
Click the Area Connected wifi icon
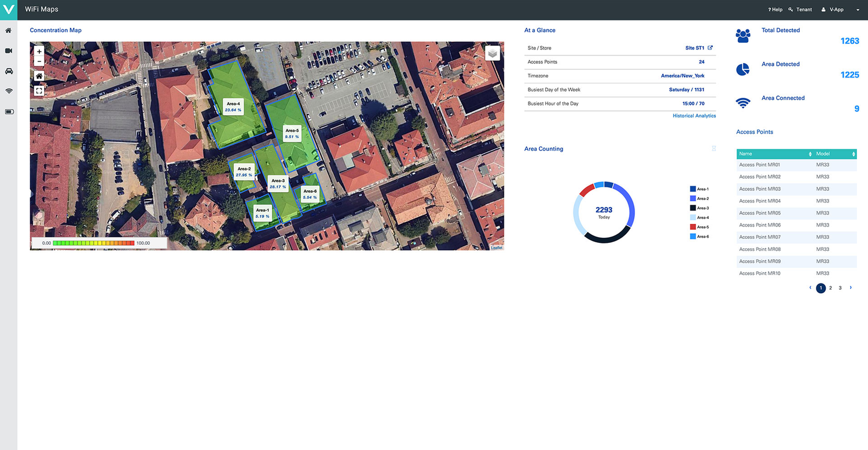(x=742, y=103)
